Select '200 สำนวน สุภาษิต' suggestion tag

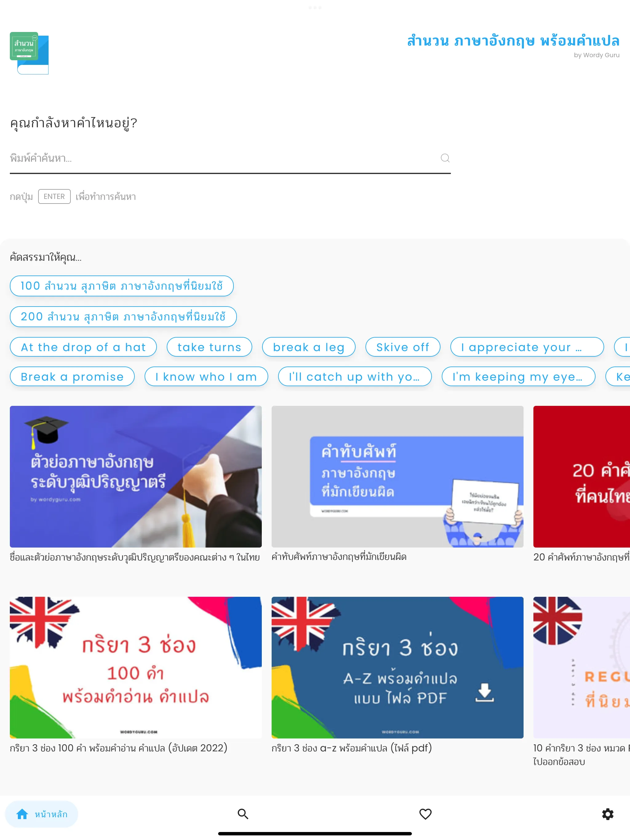coord(122,316)
